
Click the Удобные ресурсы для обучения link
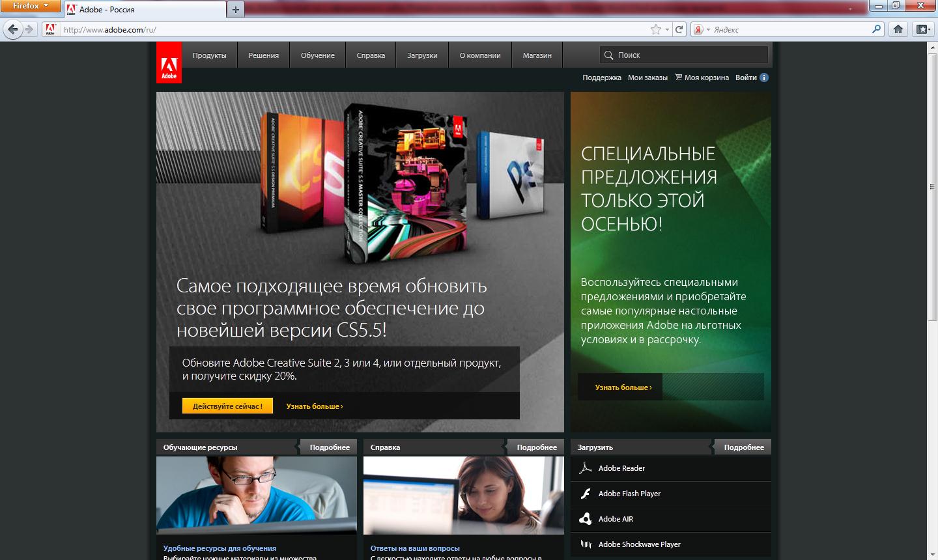[220, 548]
